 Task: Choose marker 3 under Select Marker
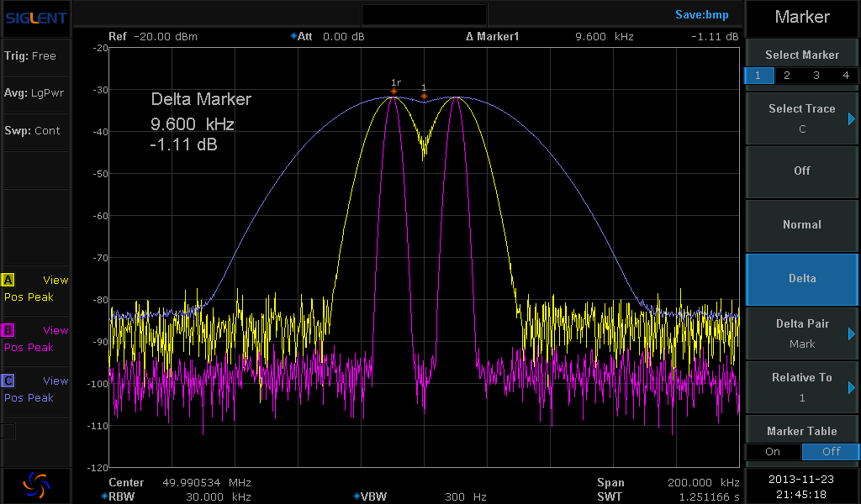coord(816,76)
